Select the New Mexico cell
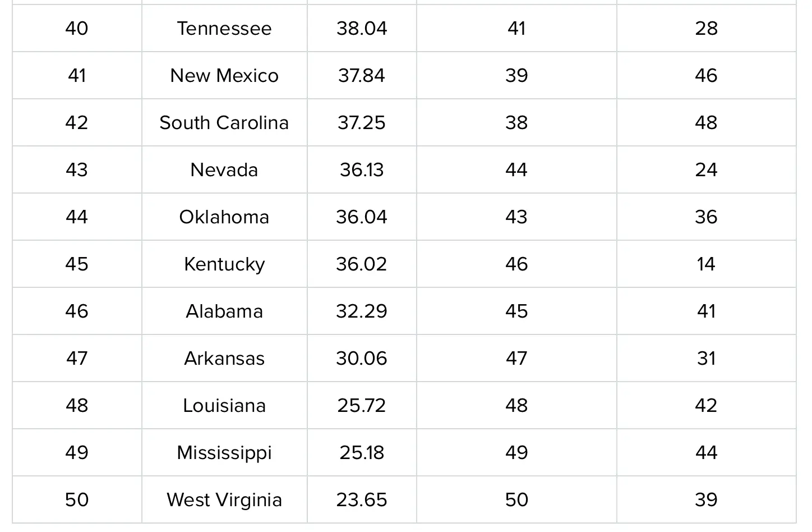 [224, 76]
